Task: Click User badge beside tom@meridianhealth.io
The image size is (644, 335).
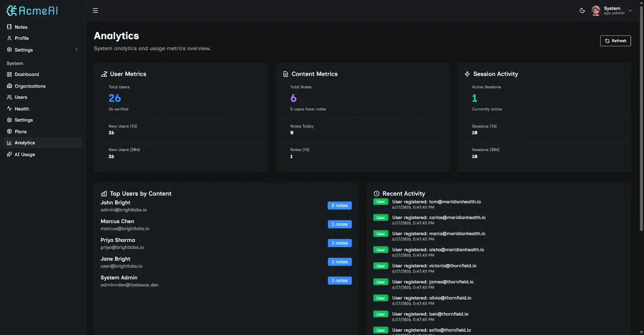Action: (x=381, y=202)
